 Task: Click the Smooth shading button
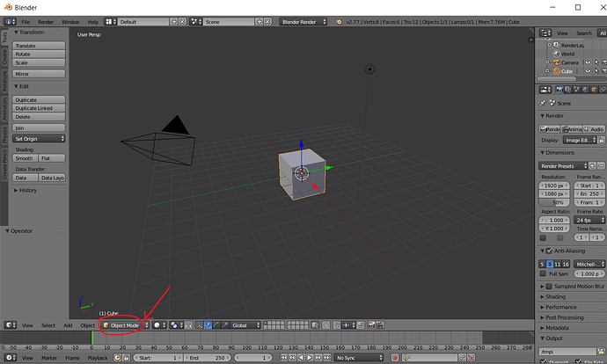pos(25,158)
